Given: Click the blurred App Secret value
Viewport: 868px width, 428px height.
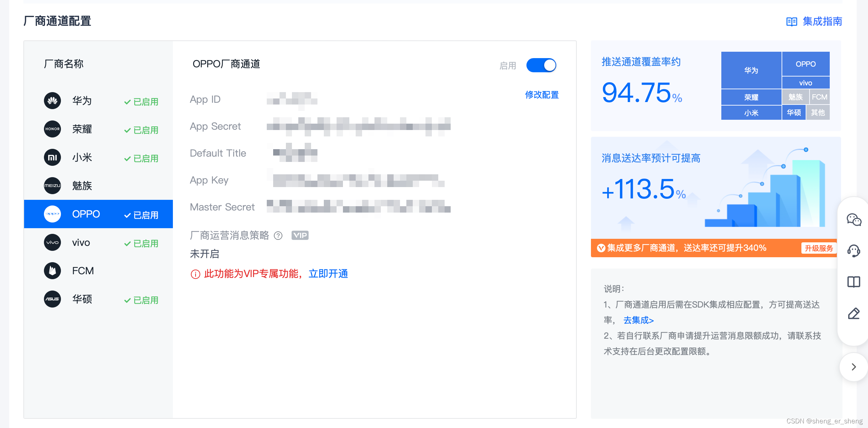Looking at the screenshot, I should [x=359, y=126].
